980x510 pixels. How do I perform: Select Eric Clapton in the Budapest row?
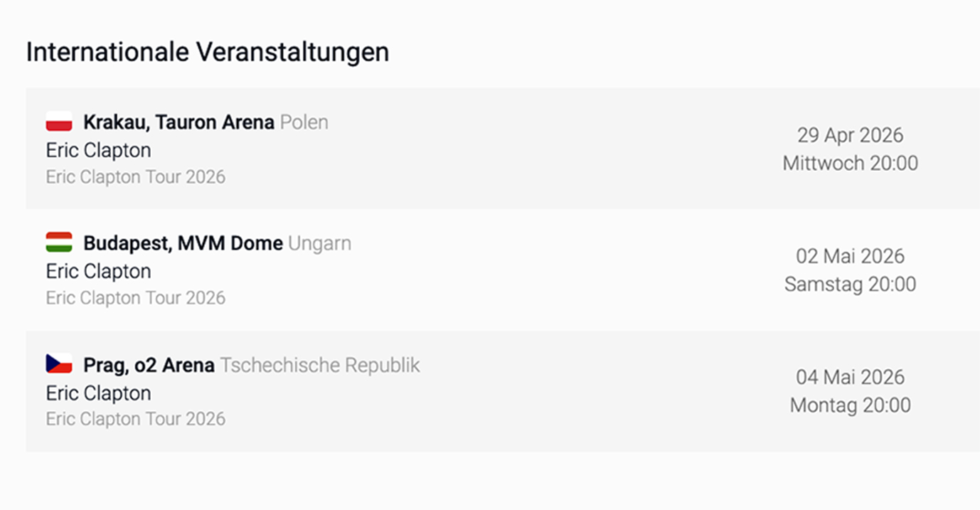click(x=99, y=272)
